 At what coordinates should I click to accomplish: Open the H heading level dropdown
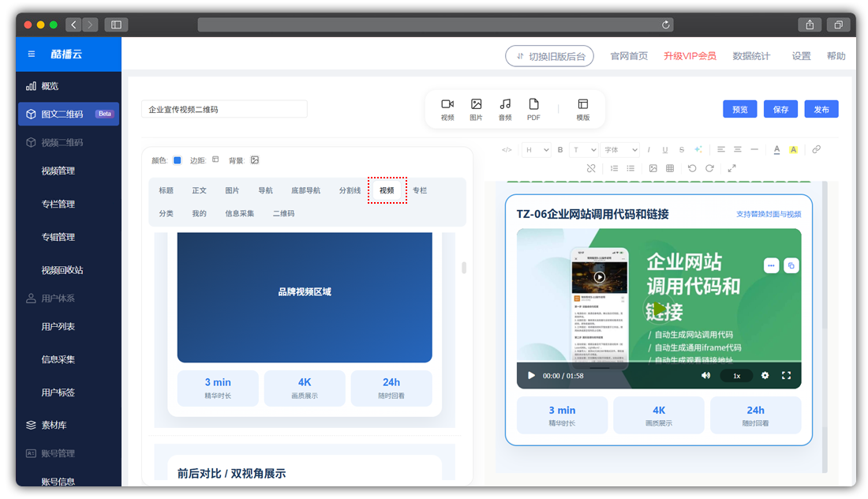coord(537,149)
